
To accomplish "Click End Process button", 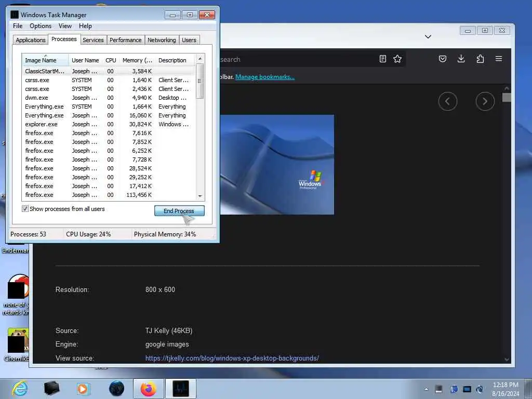I will coord(179,211).
